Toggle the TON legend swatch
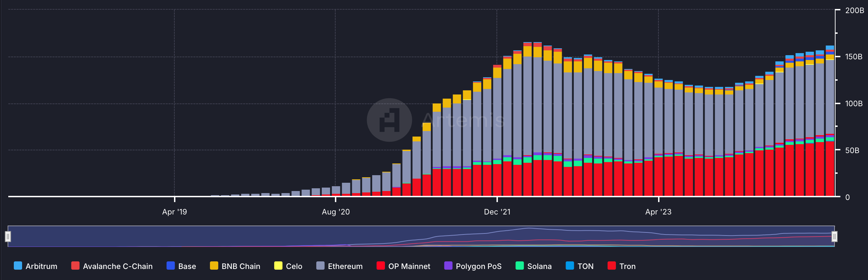The image size is (868, 280). (x=570, y=266)
